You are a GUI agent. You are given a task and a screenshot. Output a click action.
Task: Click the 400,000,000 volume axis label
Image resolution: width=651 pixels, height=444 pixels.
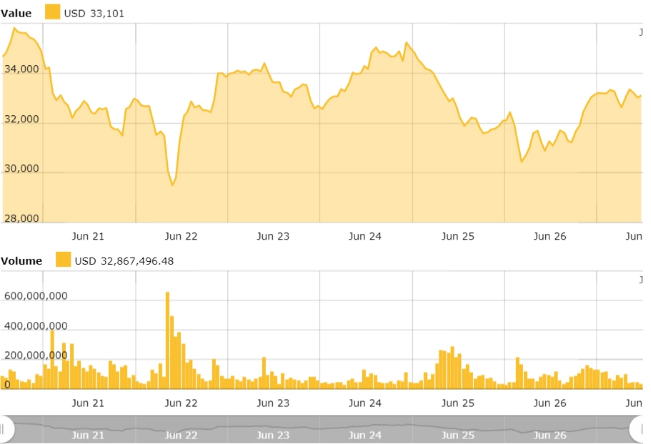36,326
